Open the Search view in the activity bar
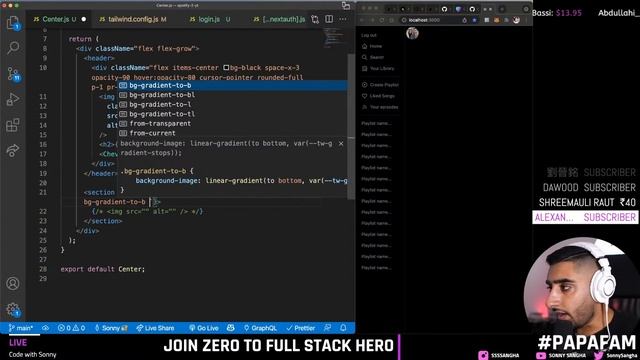 (13, 48)
